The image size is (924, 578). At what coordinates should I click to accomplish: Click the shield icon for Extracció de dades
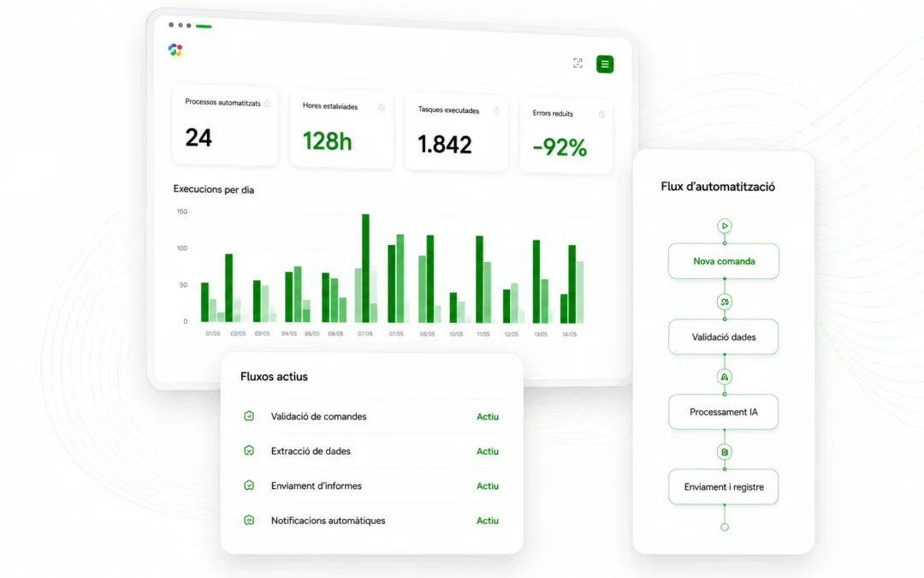(x=249, y=450)
